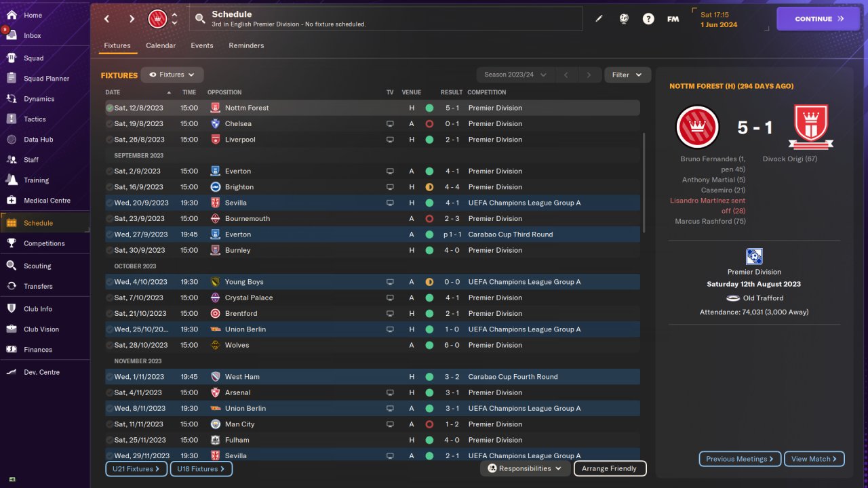
Task: Open the Filter dropdown
Action: (x=627, y=75)
